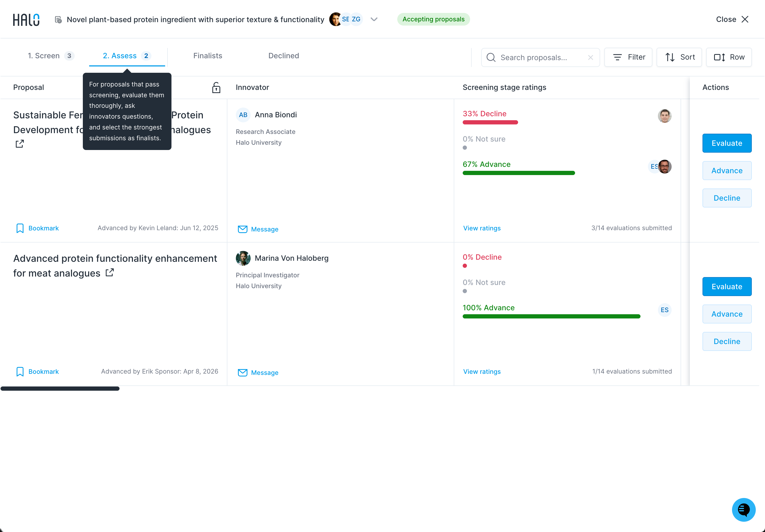
Task: Open the Filter options
Action: pyautogui.click(x=628, y=57)
